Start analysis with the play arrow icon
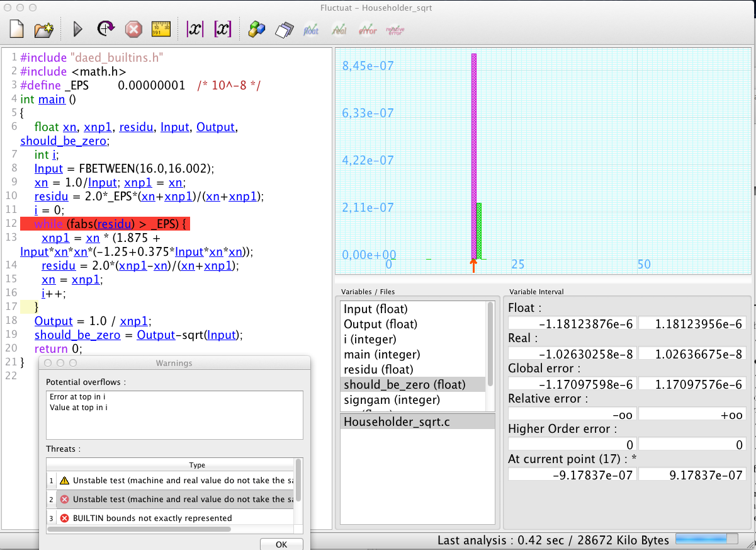 (78, 29)
